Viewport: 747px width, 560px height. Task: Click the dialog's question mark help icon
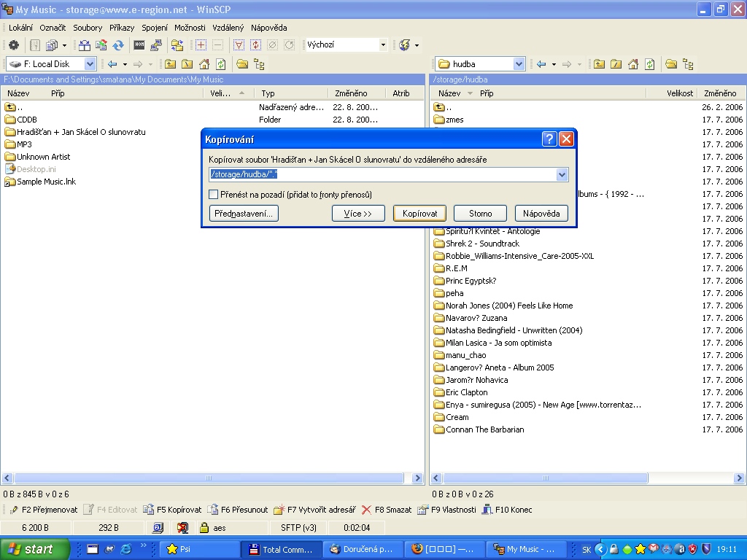coord(550,139)
